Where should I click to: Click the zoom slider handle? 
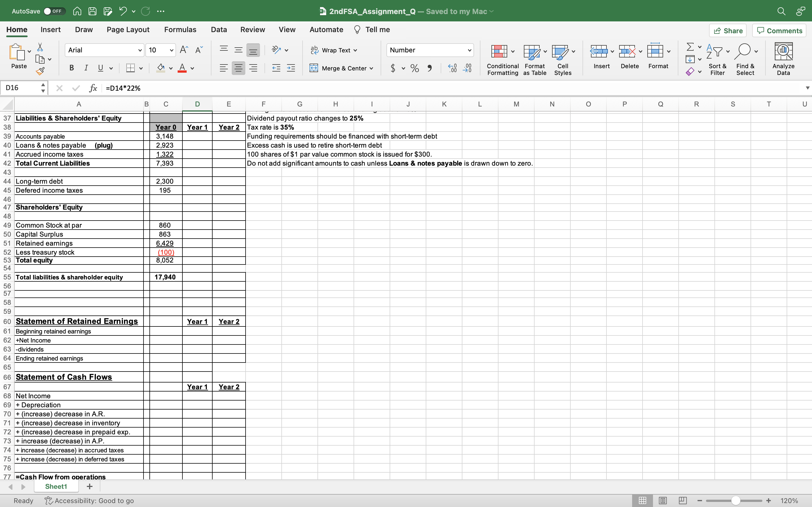(736, 501)
